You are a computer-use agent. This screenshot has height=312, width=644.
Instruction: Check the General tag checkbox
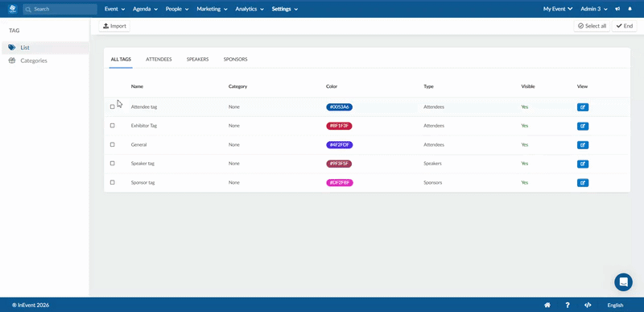113,144
